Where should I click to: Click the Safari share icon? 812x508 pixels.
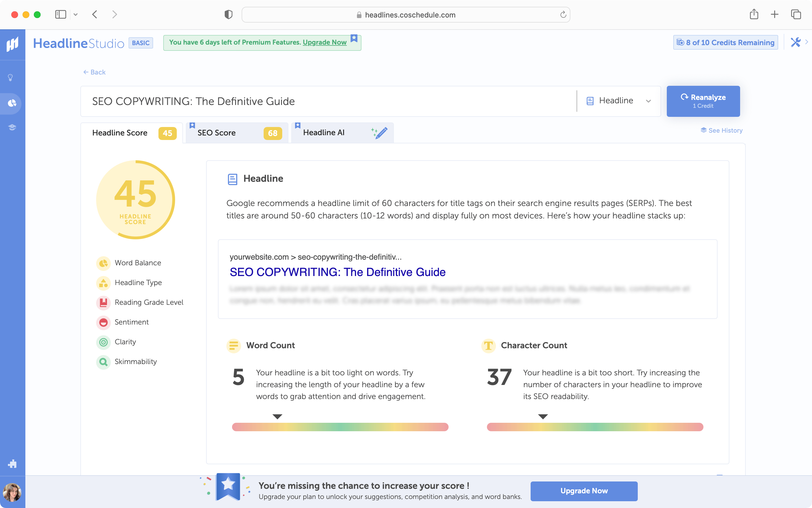pos(754,14)
